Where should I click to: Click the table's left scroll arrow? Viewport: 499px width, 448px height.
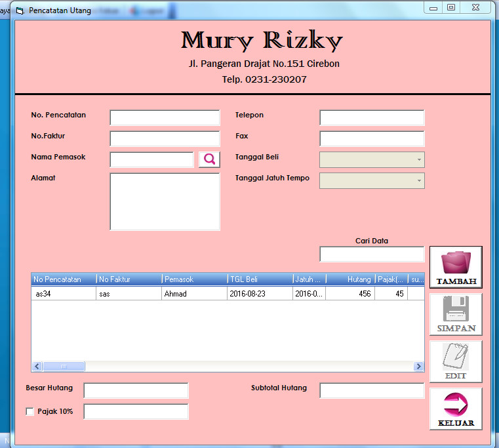coord(37,367)
